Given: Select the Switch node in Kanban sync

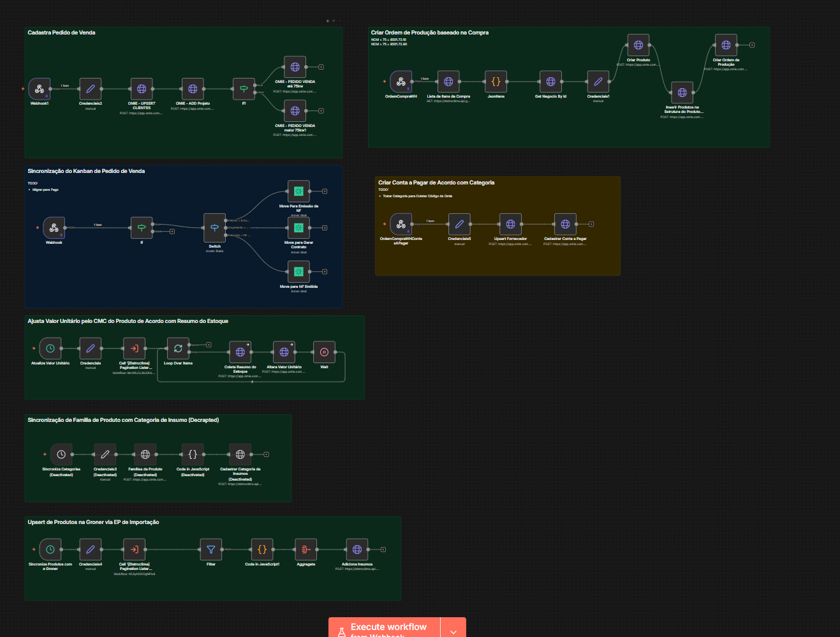Looking at the screenshot, I should tap(214, 227).
